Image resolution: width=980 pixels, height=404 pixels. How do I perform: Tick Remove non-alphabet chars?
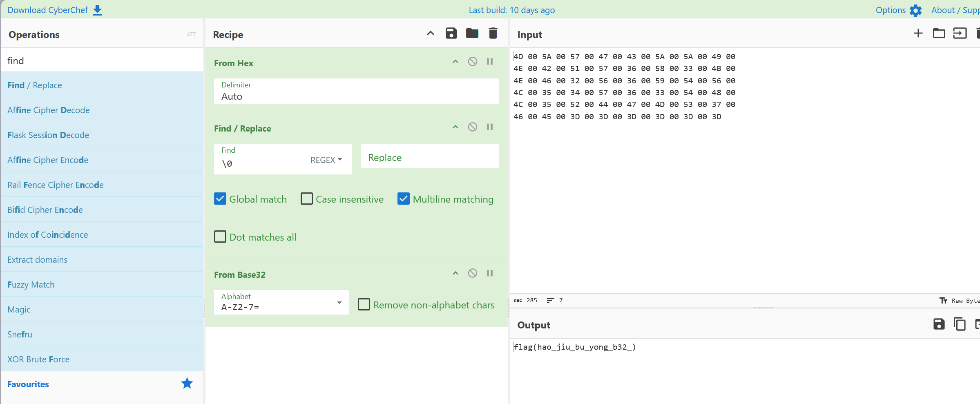pyautogui.click(x=364, y=305)
